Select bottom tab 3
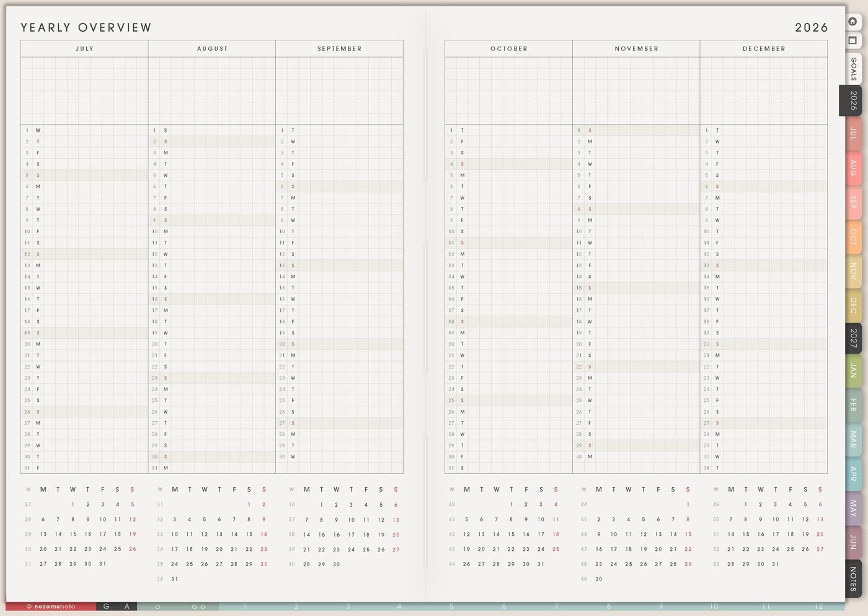 point(348,606)
